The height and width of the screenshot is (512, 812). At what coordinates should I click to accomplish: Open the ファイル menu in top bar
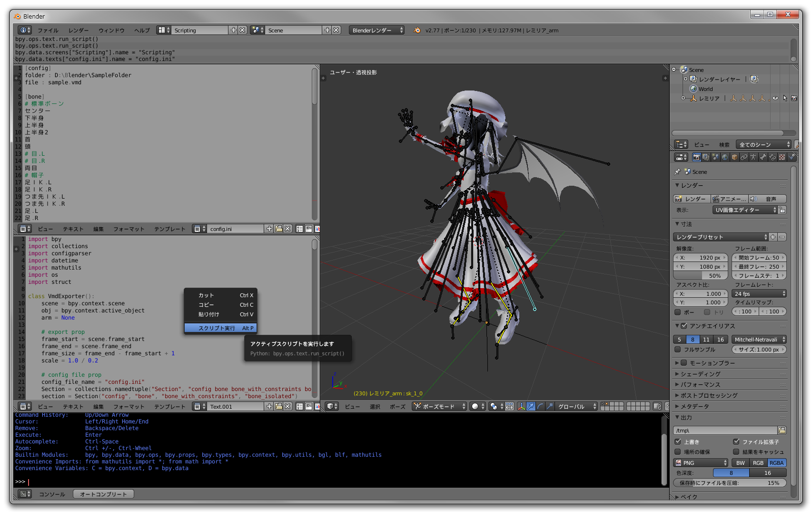tap(48, 30)
